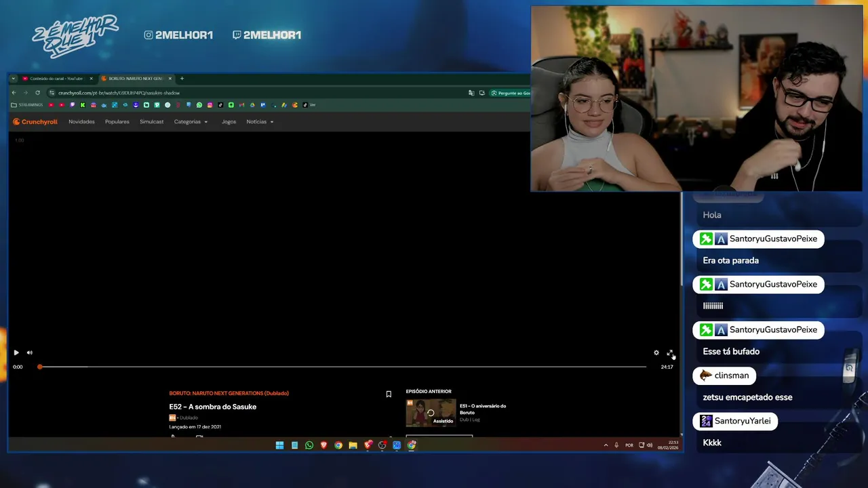Open the Ver TikTok bookmark
The image size is (868, 488).
tap(309, 105)
